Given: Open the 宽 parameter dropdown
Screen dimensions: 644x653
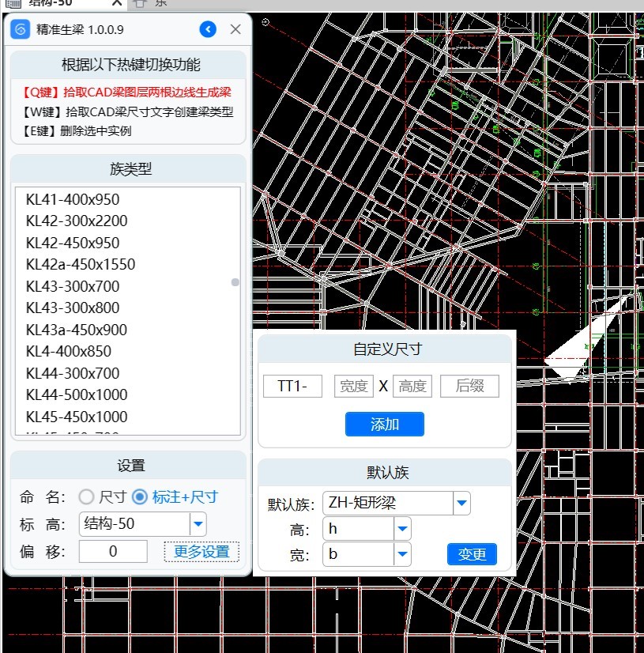Looking at the screenshot, I should coord(402,554).
